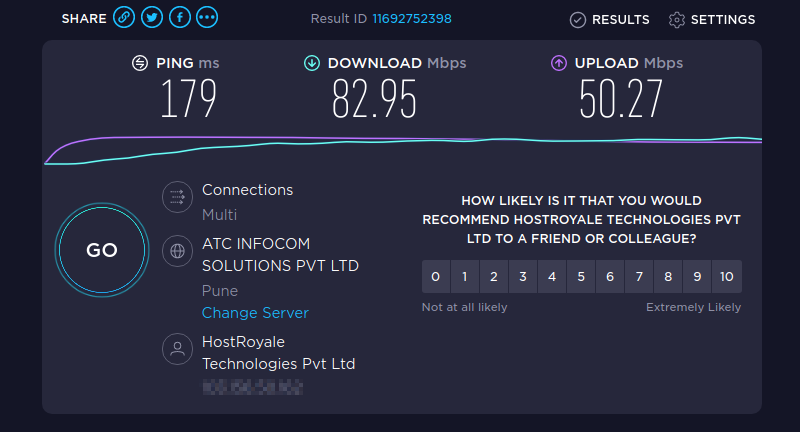Share result on Facebook

pos(180,18)
